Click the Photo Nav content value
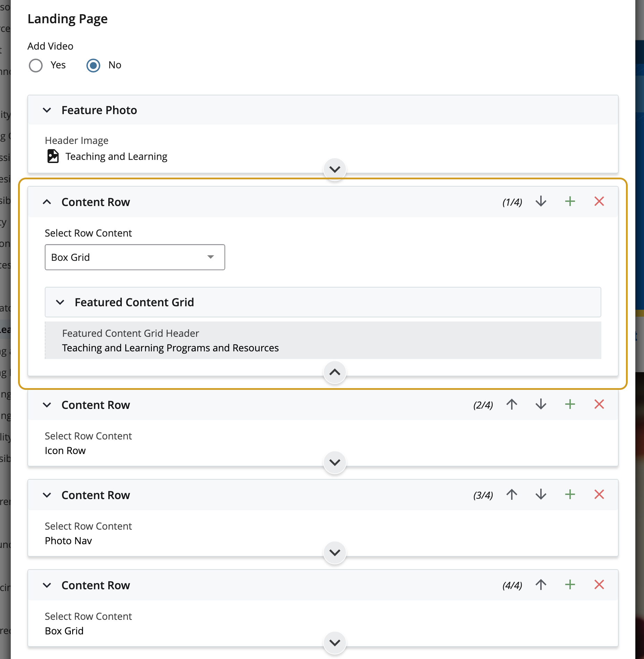644x659 pixels. [x=68, y=541]
